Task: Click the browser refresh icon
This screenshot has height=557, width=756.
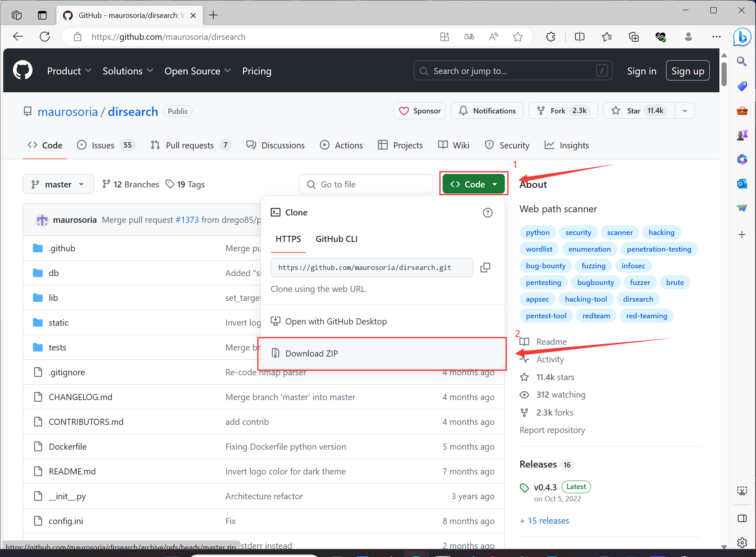Action: coord(45,37)
